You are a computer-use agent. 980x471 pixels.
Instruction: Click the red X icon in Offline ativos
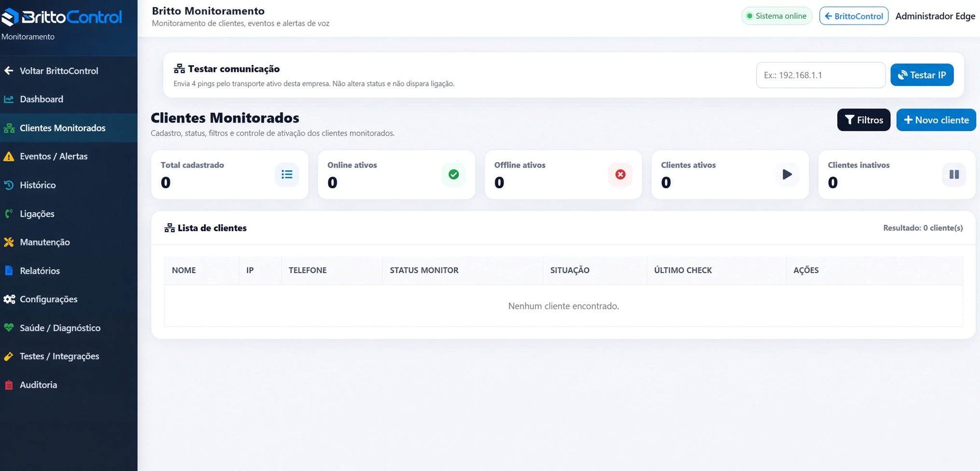pyautogui.click(x=620, y=174)
